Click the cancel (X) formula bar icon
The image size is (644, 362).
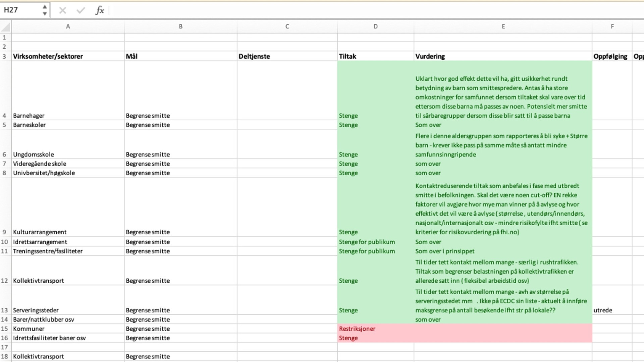[x=62, y=10]
